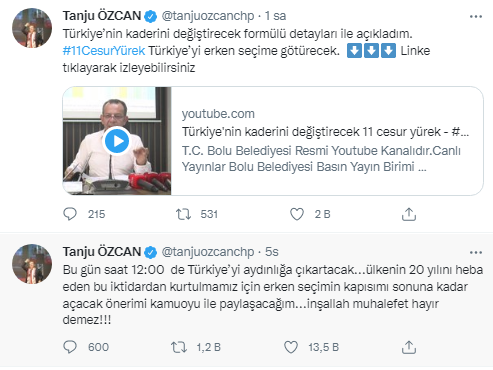Like the second tweet with 13,5 B likes

pyautogui.click(x=291, y=347)
